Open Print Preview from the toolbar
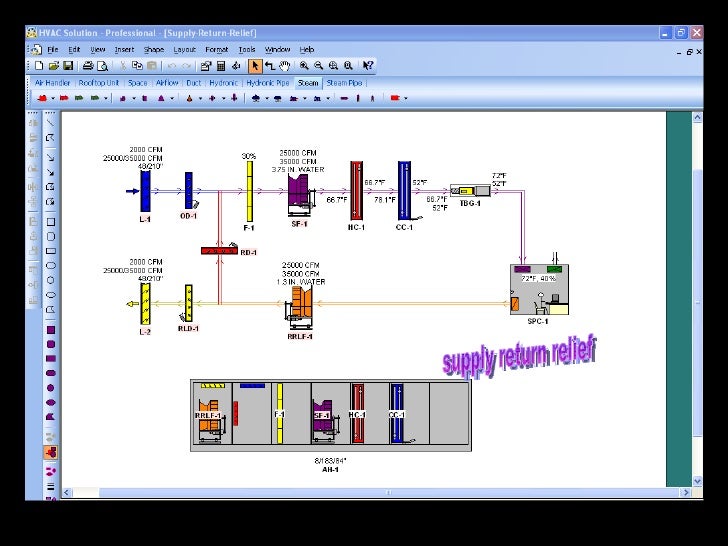The width and height of the screenshot is (728, 546). pyautogui.click(x=103, y=66)
